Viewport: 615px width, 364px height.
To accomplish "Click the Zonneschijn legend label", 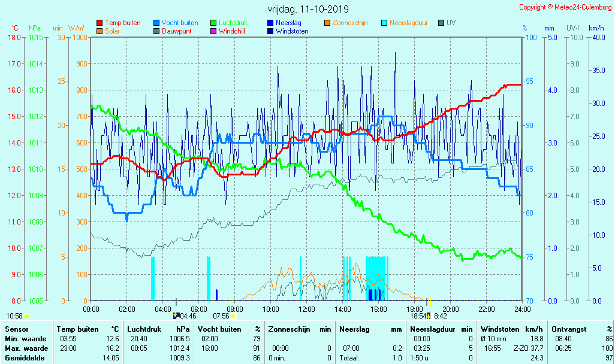I will coord(349,23).
